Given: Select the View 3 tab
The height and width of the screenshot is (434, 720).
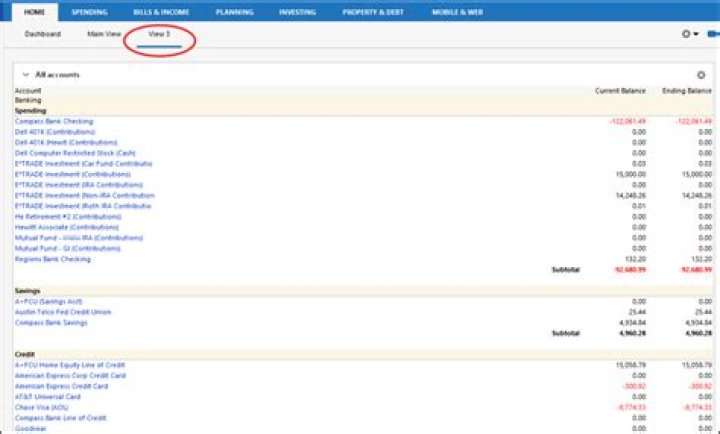Looking at the screenshot, I should tap(159, 34).
